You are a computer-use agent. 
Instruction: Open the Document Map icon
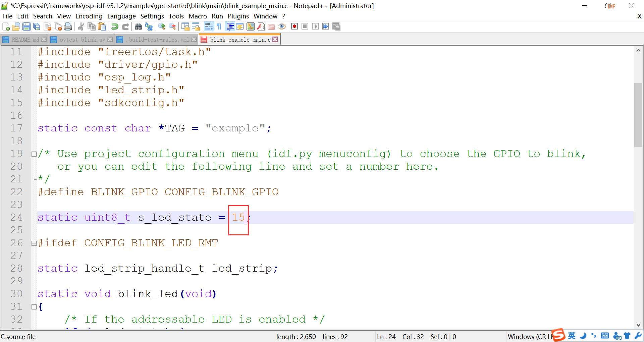251,26
